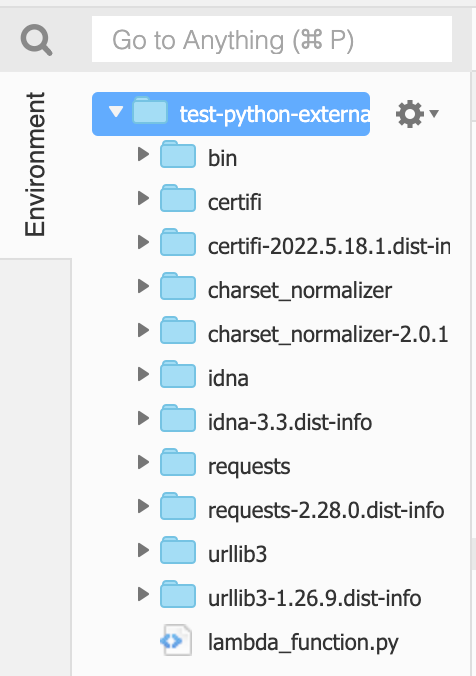Select charset_normalizer-2.0.1 label
This screenshot has height=676, width=476.
(329, 335)
